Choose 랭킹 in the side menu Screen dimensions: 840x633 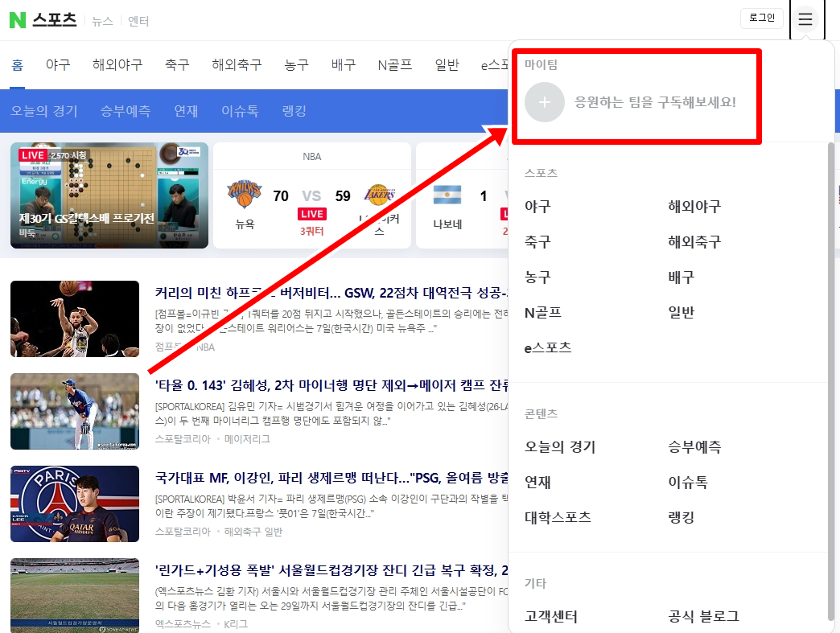tap(681, 517)
